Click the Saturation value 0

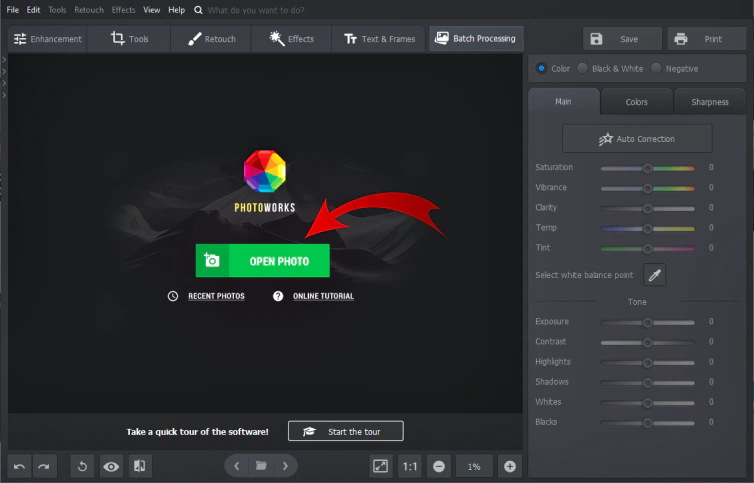pyautogui.click(x=711, y=167)
